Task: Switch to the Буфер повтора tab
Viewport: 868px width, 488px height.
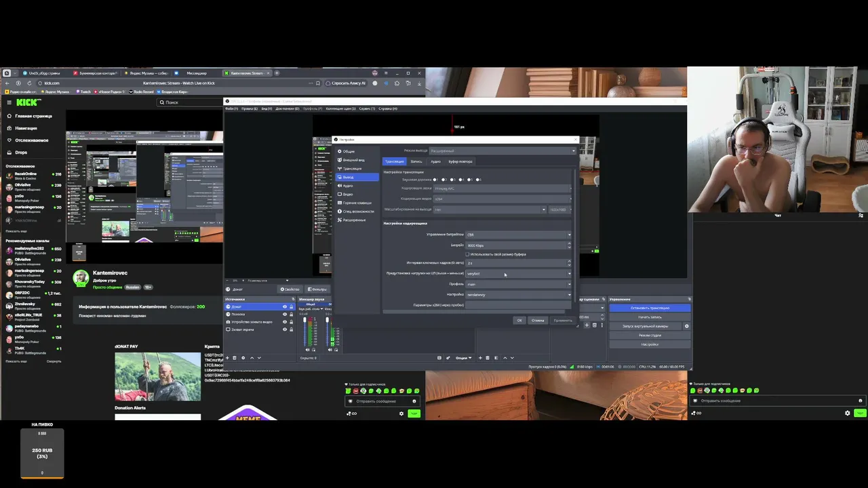Action: click(x=460, y=161)
